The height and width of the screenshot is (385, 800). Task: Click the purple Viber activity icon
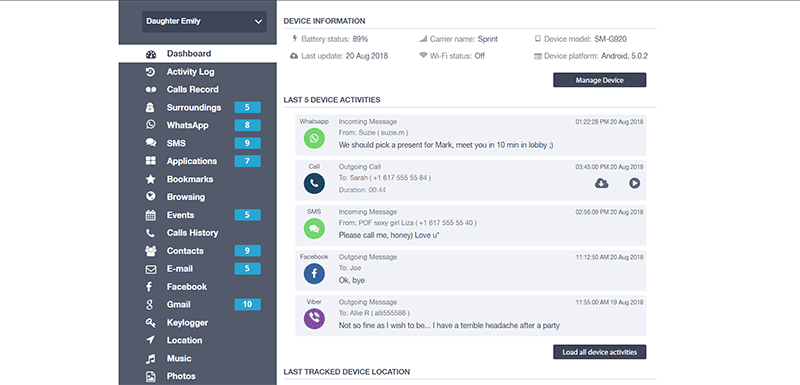(314, 319)
